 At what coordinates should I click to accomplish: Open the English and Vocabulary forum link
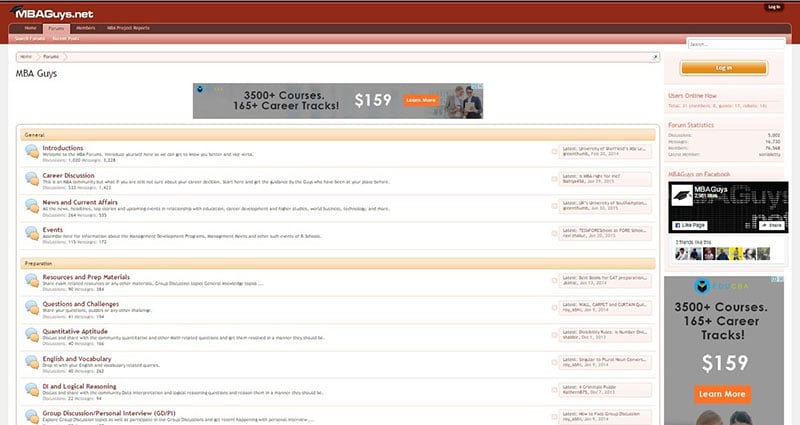pos(77,359)
